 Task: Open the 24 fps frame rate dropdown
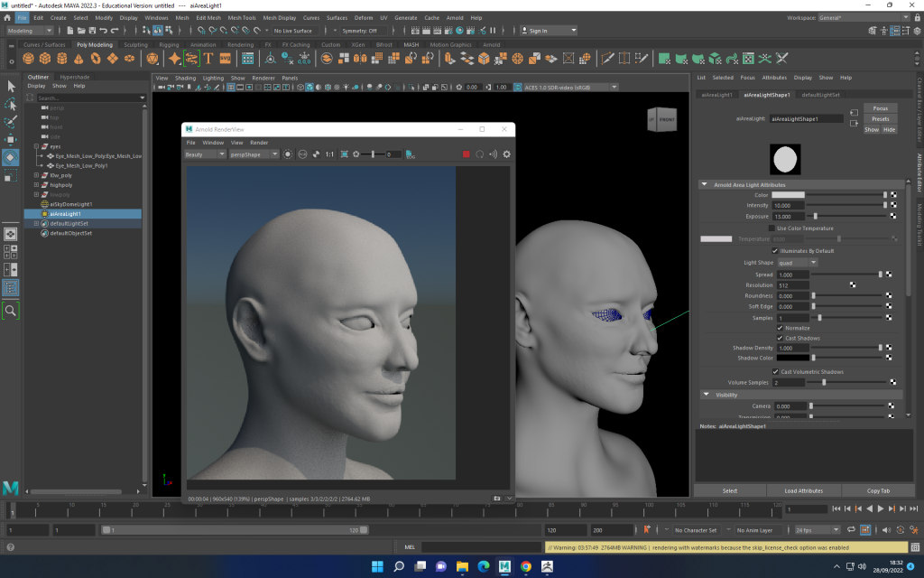[817, 530]
